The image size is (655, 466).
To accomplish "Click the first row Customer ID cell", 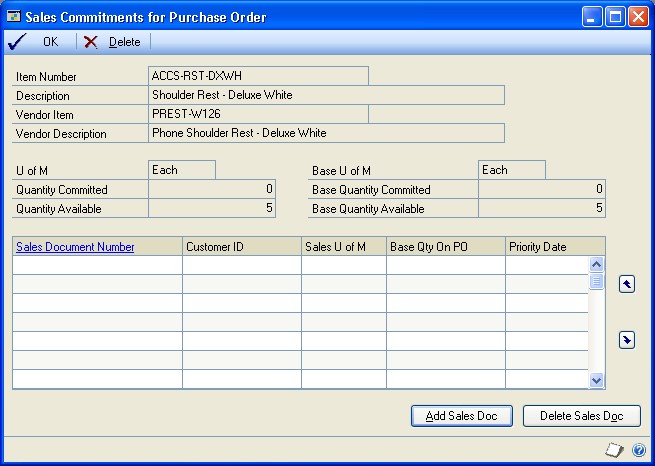I will coord(242,265).
